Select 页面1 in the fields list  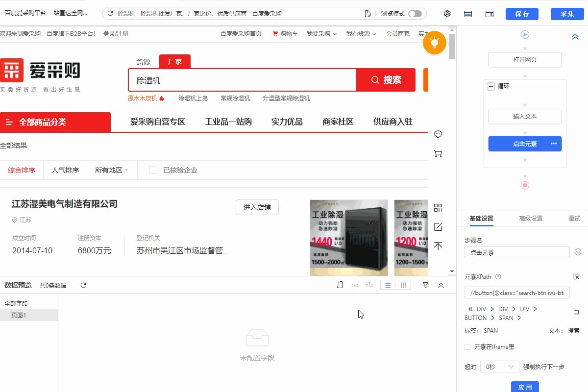click(x=29, y=315)
